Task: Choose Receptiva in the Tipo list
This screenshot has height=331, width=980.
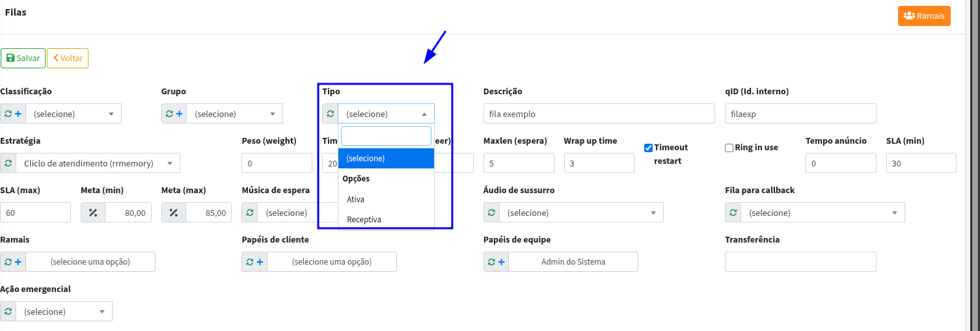Action: pos(364,220)
